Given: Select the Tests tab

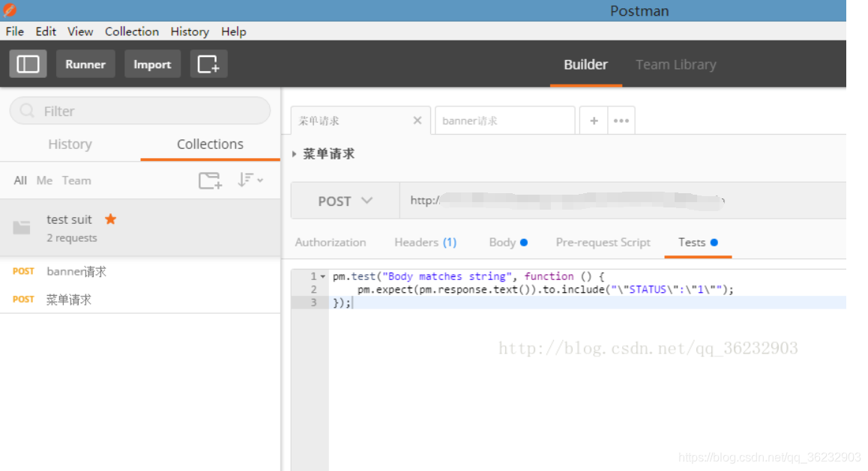Looking at the screenshot, I should pos(698,242).
